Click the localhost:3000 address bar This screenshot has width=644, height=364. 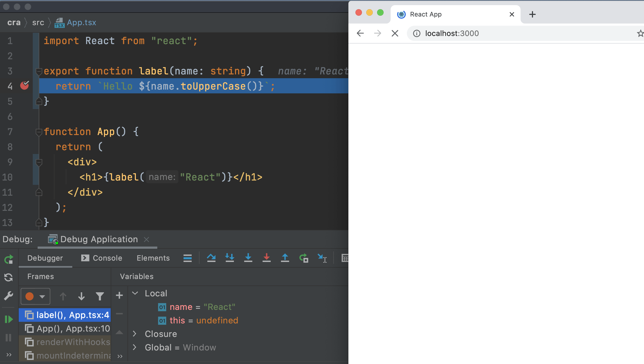[452, 33]
